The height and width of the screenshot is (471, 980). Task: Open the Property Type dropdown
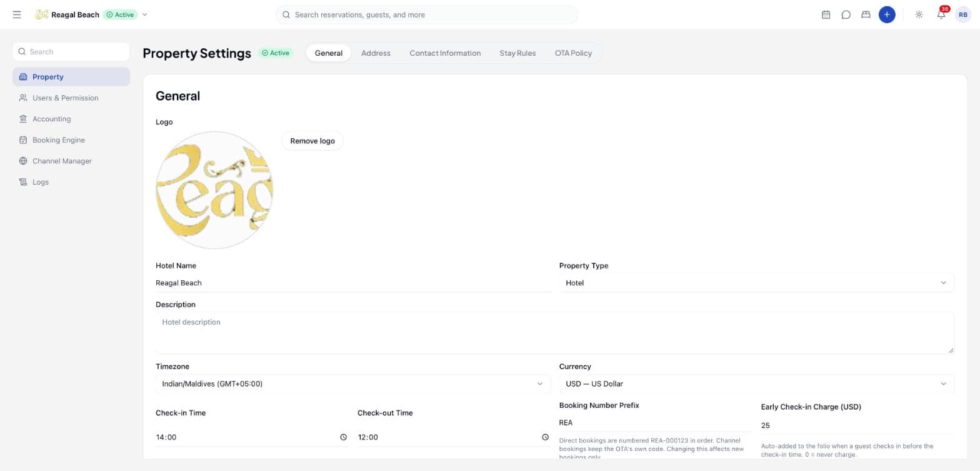click(x=756, y=283)
